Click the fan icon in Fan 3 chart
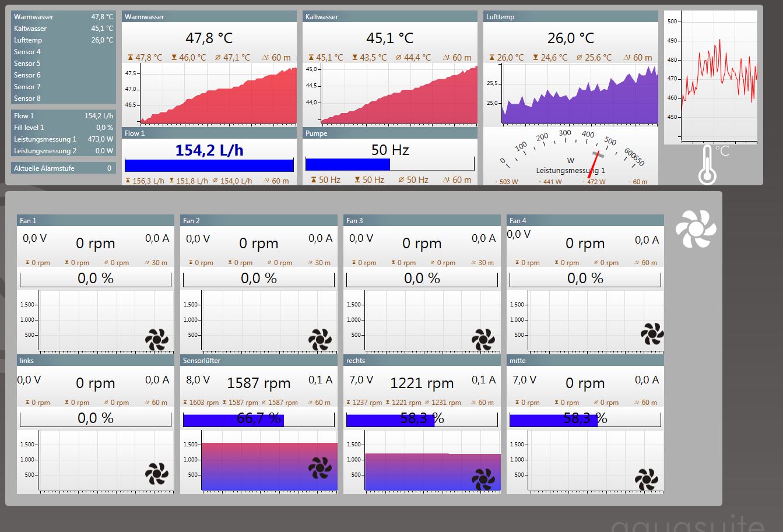 click(483, 339)
